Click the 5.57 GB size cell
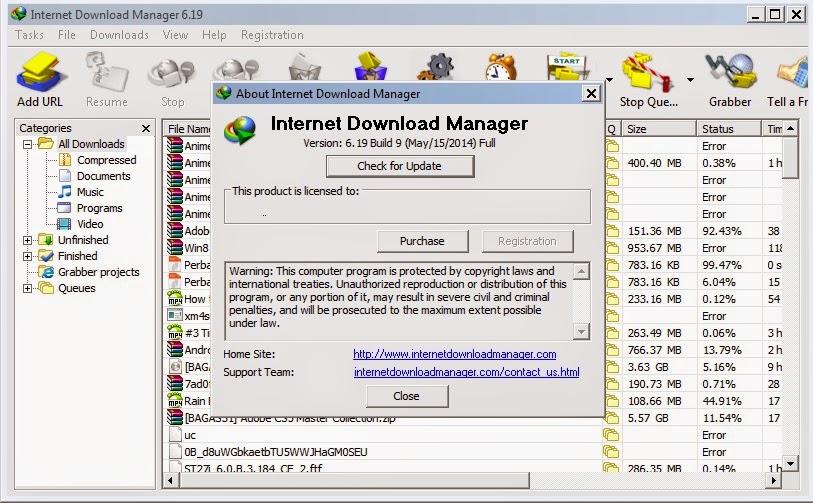The image size is (813, 503). point(648,418)
